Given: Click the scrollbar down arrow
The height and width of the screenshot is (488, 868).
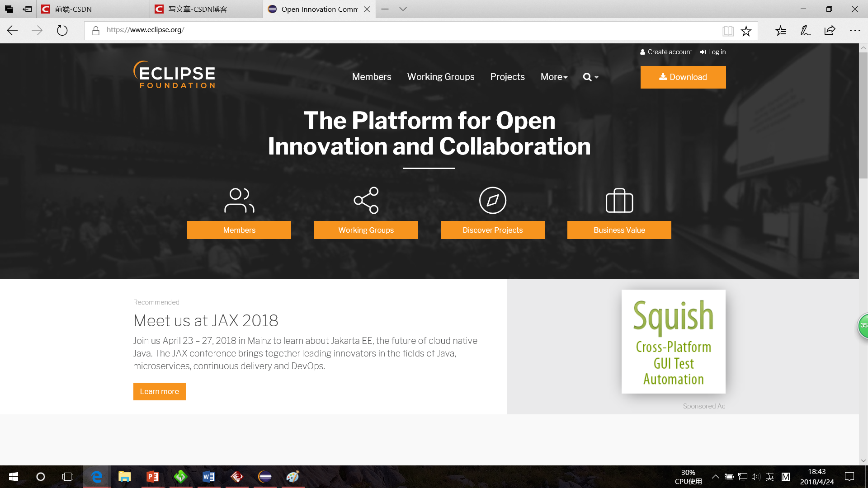Looking at the screenshot, I should pyautogui.click(x=863, y=460).
